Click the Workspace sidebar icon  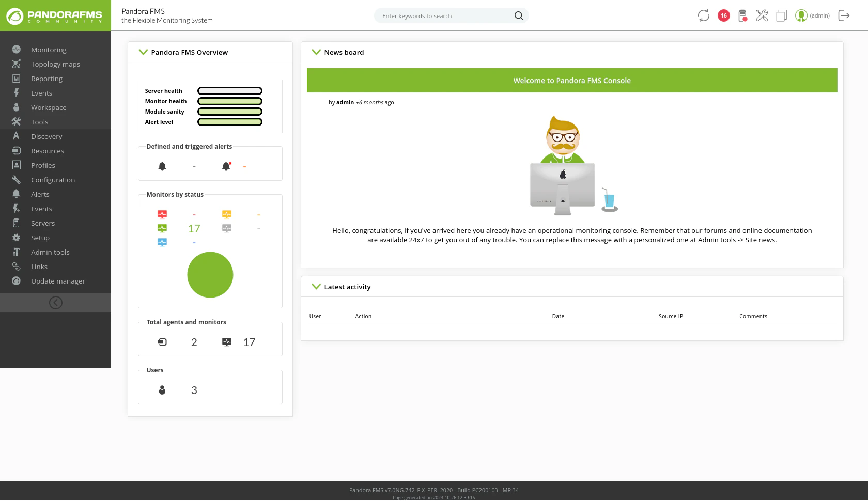point(17,107)
